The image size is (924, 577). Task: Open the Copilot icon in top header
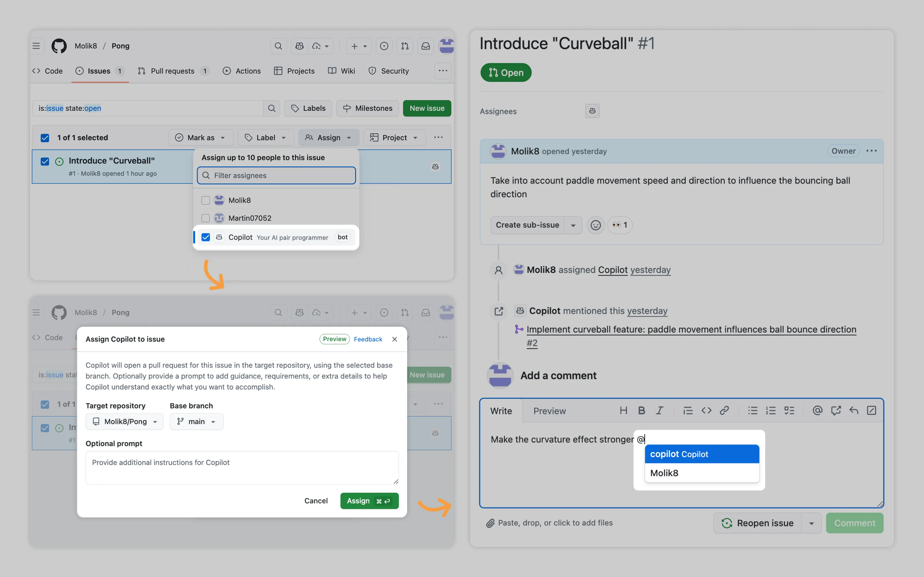pyautogui.click(x=300, y=46)
